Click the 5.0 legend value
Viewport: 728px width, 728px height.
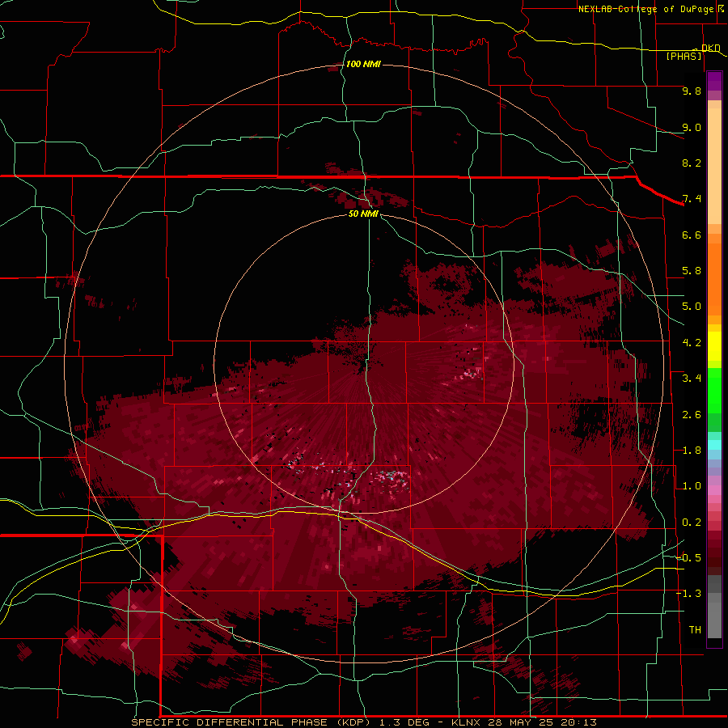click(692, 307)
